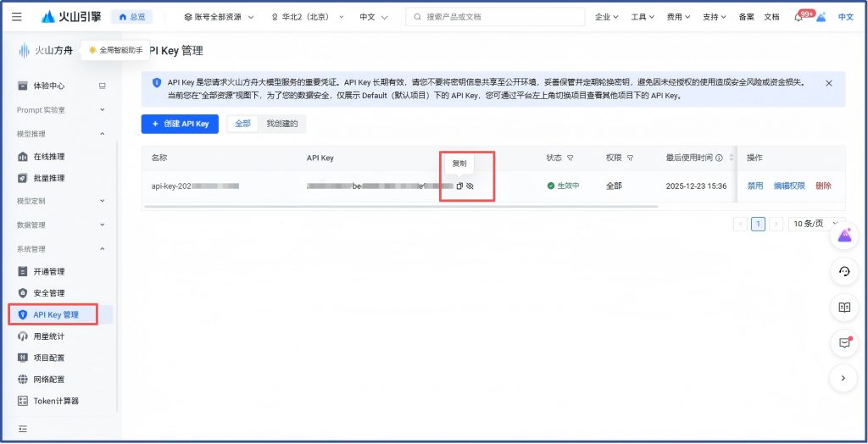Click the hamburger menu icon at top left
The image size is (868, 444).
[17, 17]
